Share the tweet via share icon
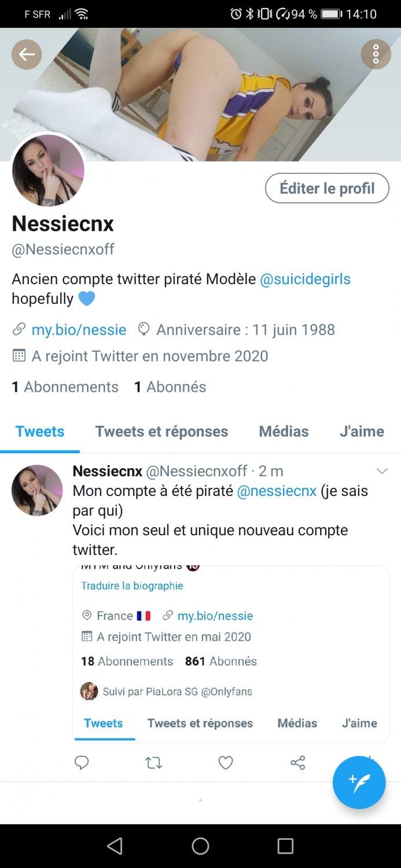 [x=297, y=763]
